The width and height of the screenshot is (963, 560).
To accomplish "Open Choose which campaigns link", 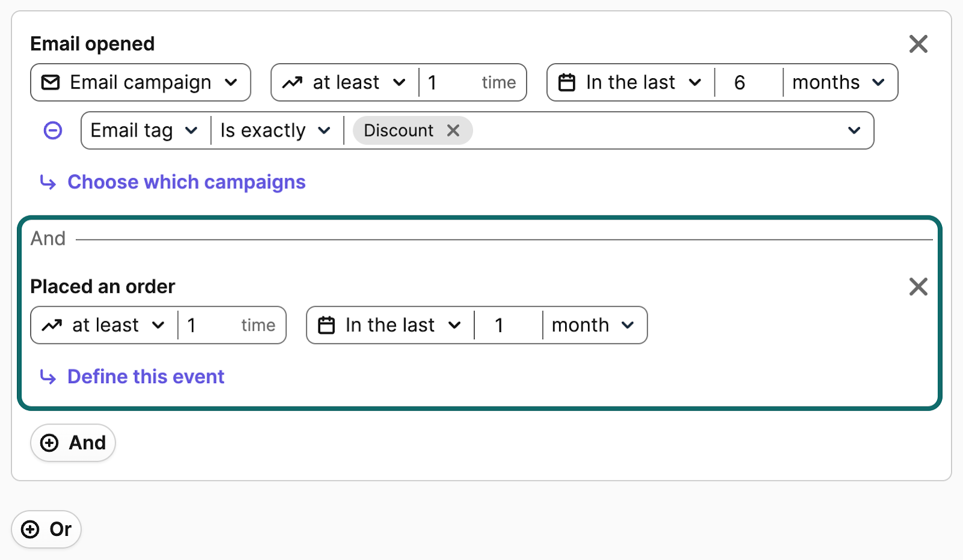I will coord(186,182).
